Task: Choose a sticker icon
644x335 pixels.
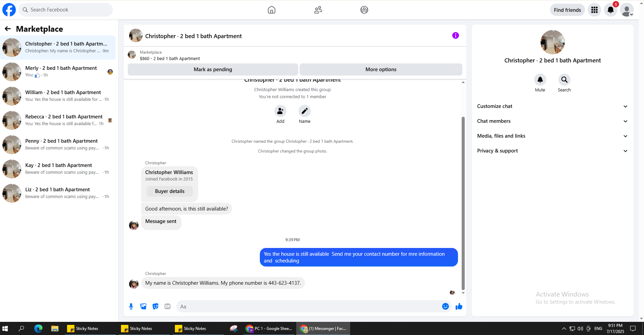Action: tap(155, 306)
